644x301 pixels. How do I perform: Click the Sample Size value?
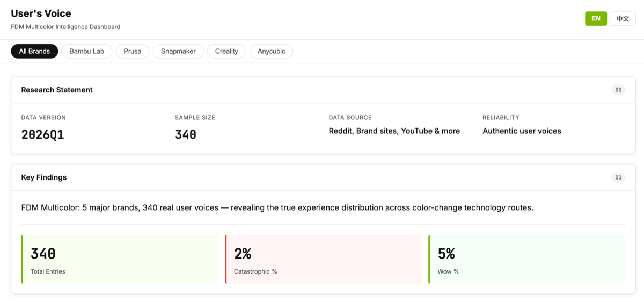tap(186, 134)
